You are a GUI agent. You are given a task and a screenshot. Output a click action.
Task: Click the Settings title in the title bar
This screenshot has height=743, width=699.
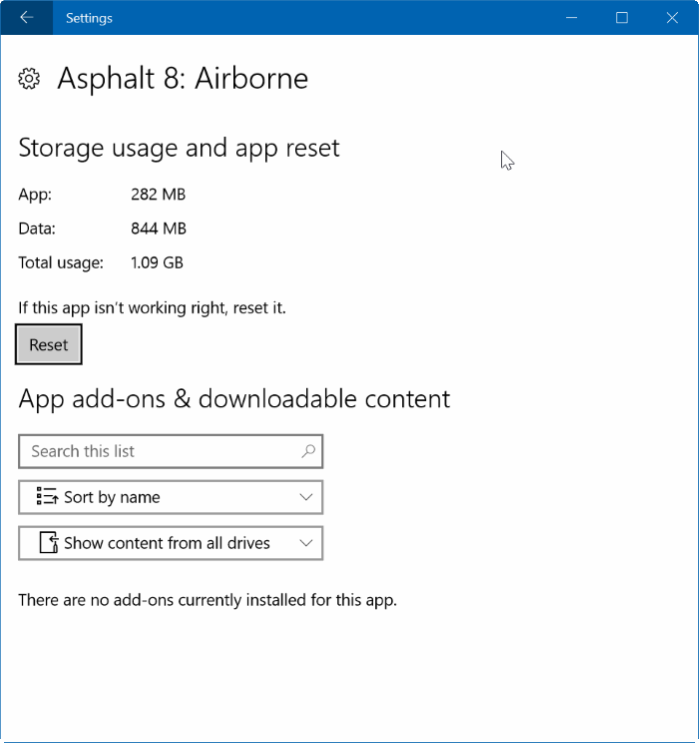point(89,18)
